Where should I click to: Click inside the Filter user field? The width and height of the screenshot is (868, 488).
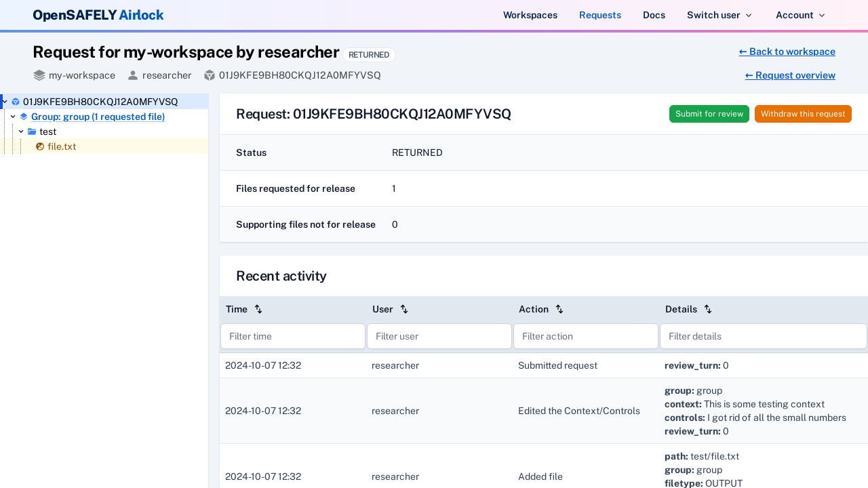(439, 336)
